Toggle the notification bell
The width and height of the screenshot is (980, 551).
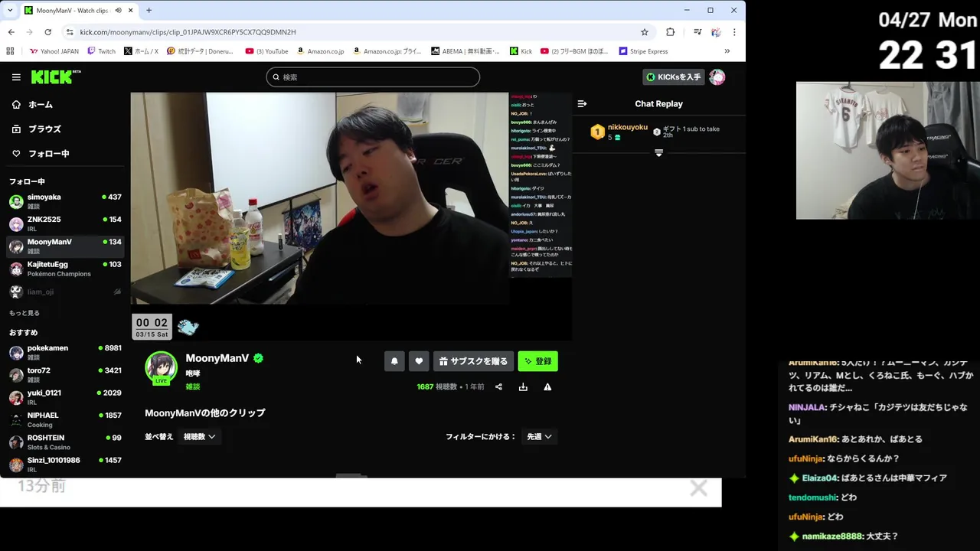click(394, 361)
